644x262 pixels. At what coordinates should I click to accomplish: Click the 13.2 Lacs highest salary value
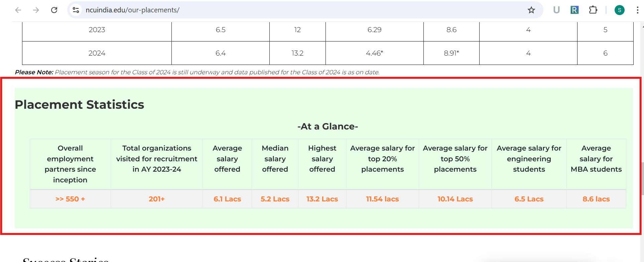click(x=322, y=199)
